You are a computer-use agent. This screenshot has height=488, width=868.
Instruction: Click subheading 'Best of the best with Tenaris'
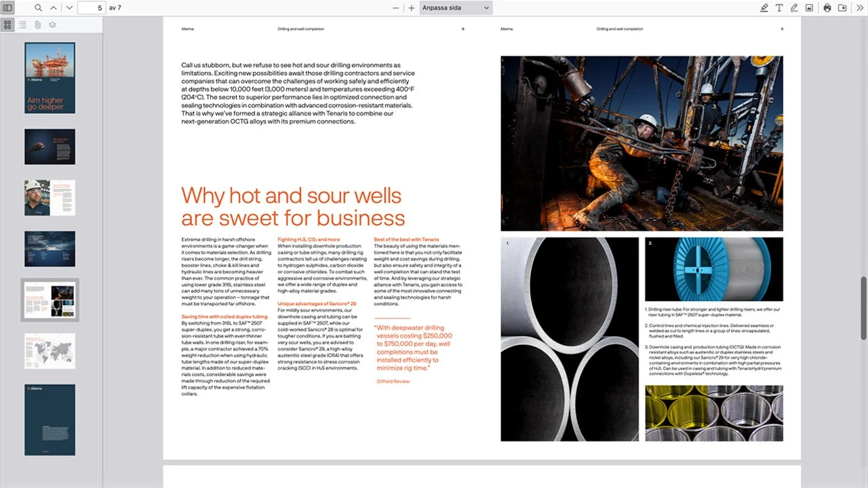click(x=406, y=239)
